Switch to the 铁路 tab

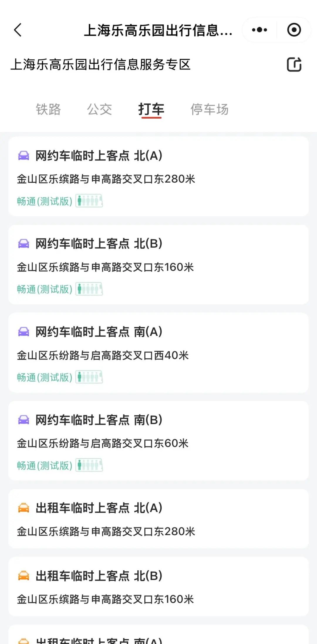pyautogui.click(x=48, y=109)
